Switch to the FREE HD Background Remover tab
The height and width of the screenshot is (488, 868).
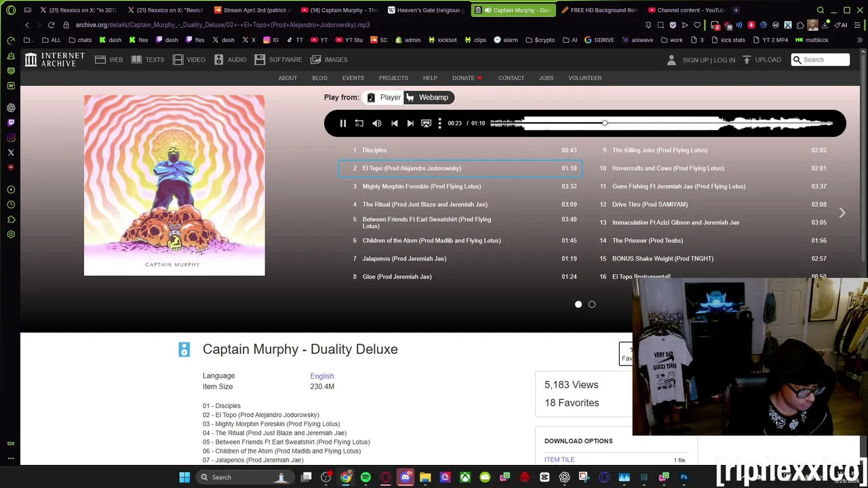(600, 10)
